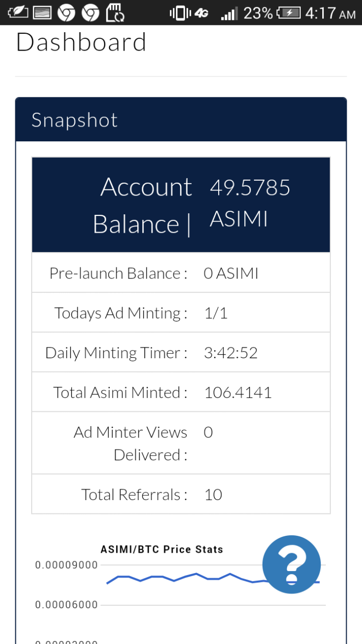This screenshot has height=644, width=362.
Task: Tap the battery charging icon in status bar
Action: click(289, 13)
